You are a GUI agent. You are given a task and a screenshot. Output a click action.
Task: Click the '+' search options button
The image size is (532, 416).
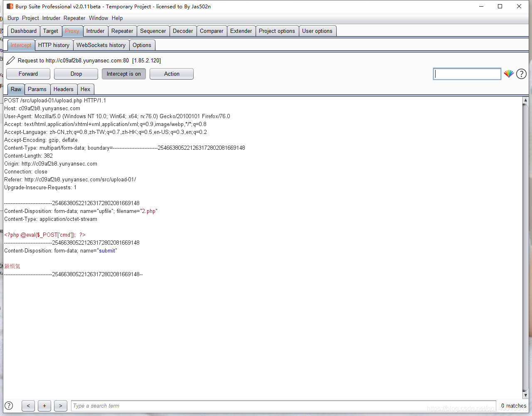44,406
